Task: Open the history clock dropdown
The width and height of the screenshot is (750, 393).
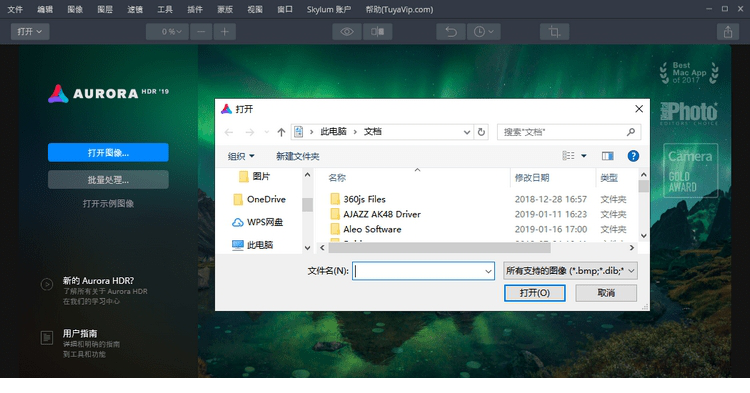Action: (x=484, y=32)
